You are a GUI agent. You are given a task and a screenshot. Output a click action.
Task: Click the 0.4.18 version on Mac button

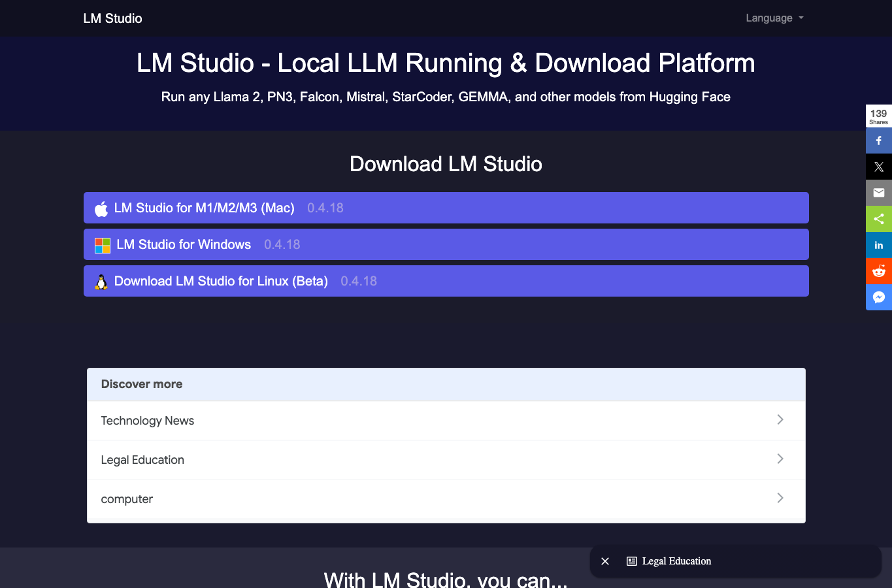pos(325,208)
